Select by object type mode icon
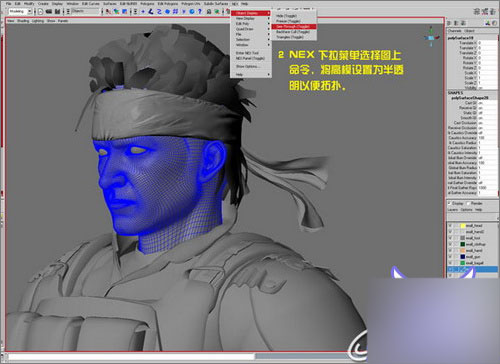The height and width of the screenshot is (364, 500). 116,12
